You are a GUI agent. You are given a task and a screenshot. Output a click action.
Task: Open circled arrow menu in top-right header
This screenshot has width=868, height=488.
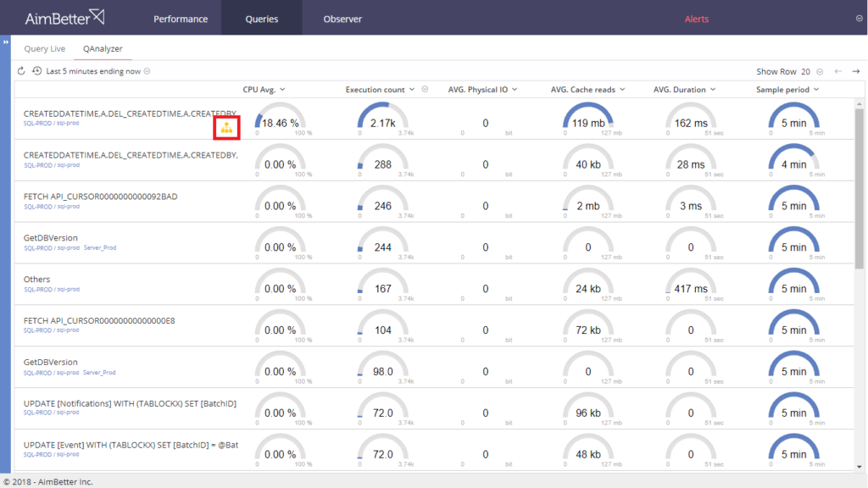pyautogui.click(x=860, y=19)
